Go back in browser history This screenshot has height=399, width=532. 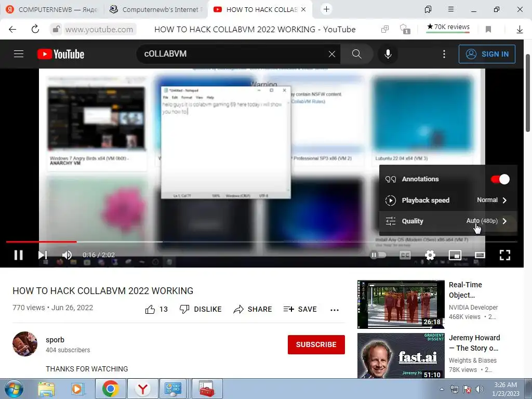[12, 29]
